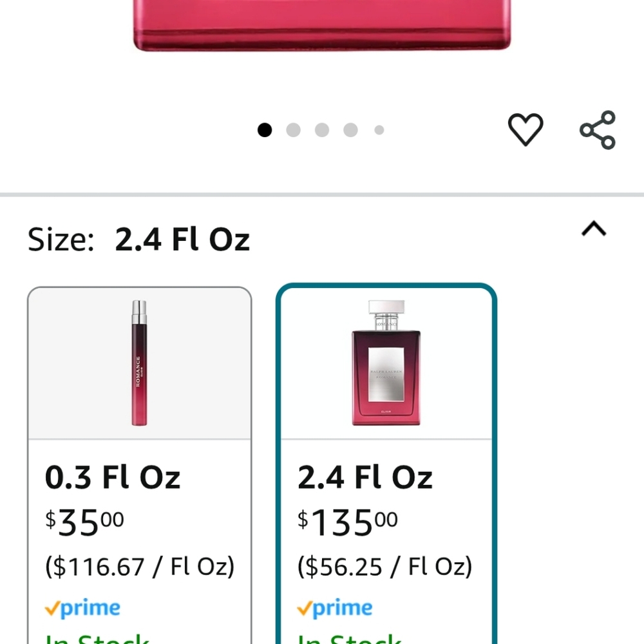The height and width of the screenshot is (644, 644).
Task: Click Prime logo under 2.4 Fl Oz option
Action: 334,608
